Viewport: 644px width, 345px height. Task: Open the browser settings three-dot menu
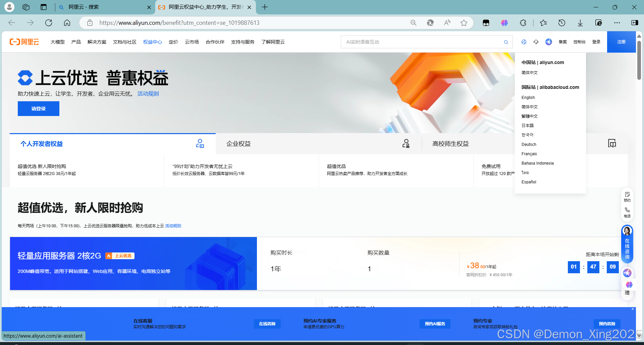617,23
